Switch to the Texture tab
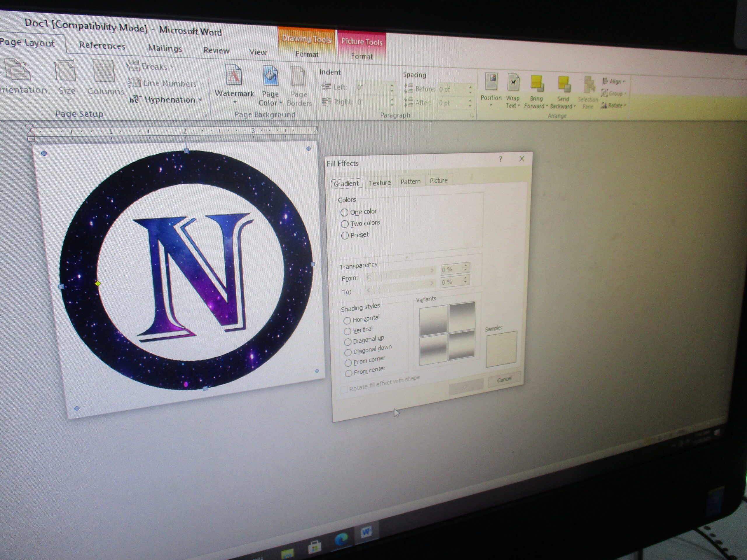This screenshot has width=747, height=560. [x=380, y=183]
